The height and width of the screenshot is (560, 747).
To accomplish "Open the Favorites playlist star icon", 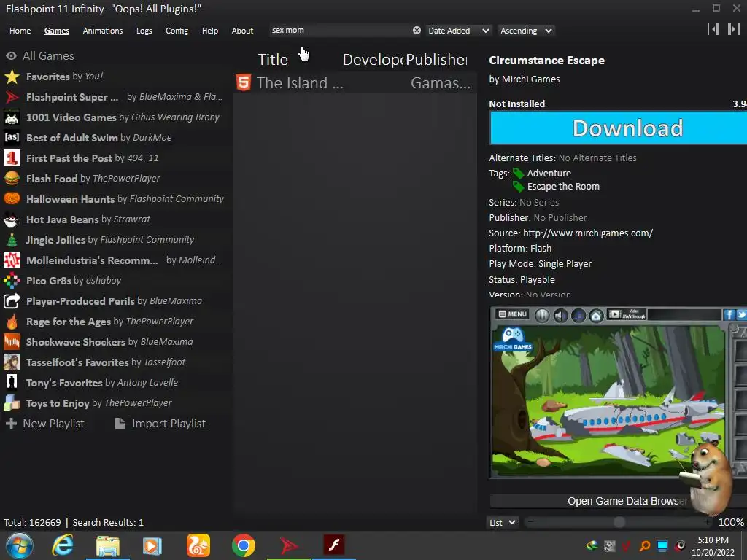I will click(x=12, y=77).
